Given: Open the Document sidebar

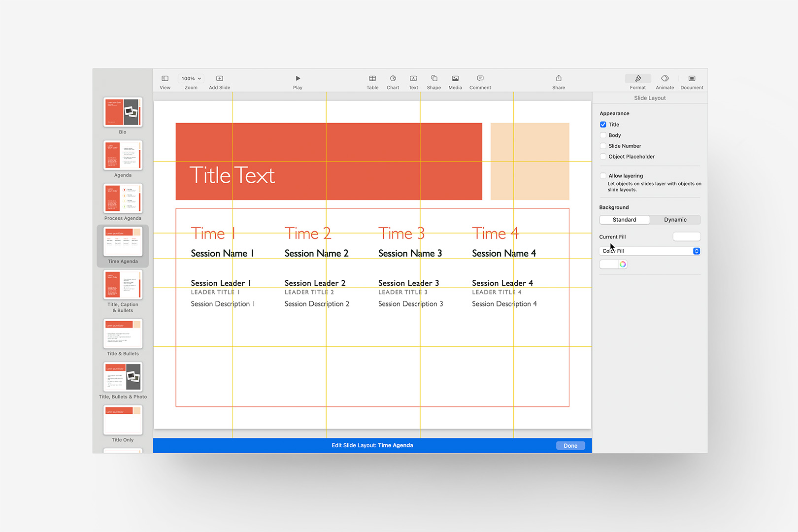Looking at the screenshot, I should pyautogui.click(x=692, y=80).
